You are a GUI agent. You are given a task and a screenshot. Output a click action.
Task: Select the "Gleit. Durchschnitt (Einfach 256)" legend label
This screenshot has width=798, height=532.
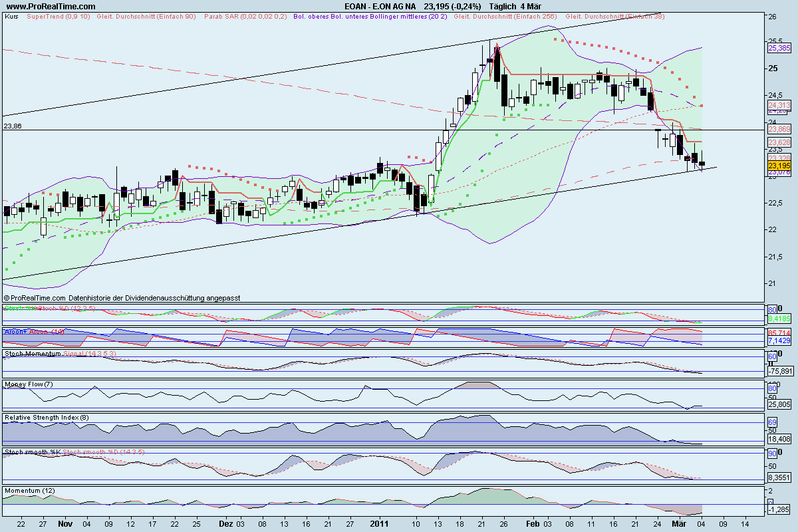(505, 15)
